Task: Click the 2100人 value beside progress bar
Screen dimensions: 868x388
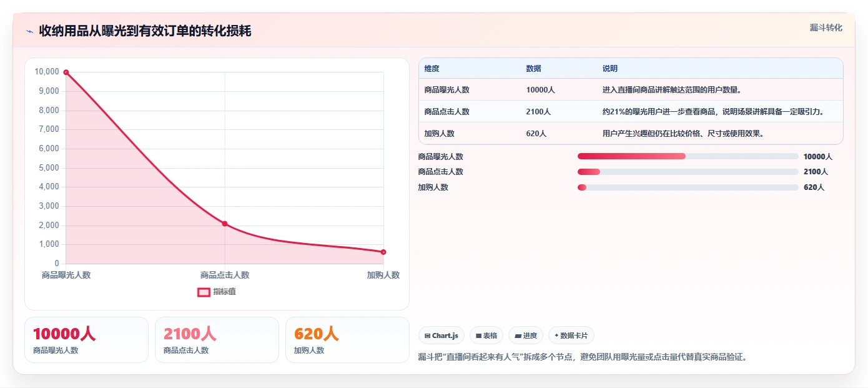Action: (x=816, y=172)
